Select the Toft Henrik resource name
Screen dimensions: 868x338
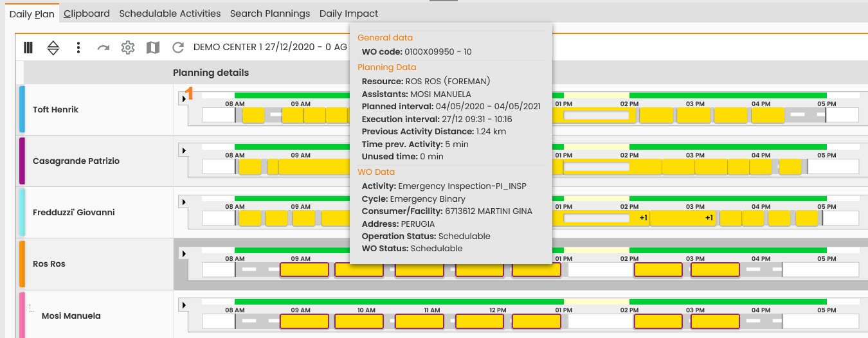[x=55, y=109]
